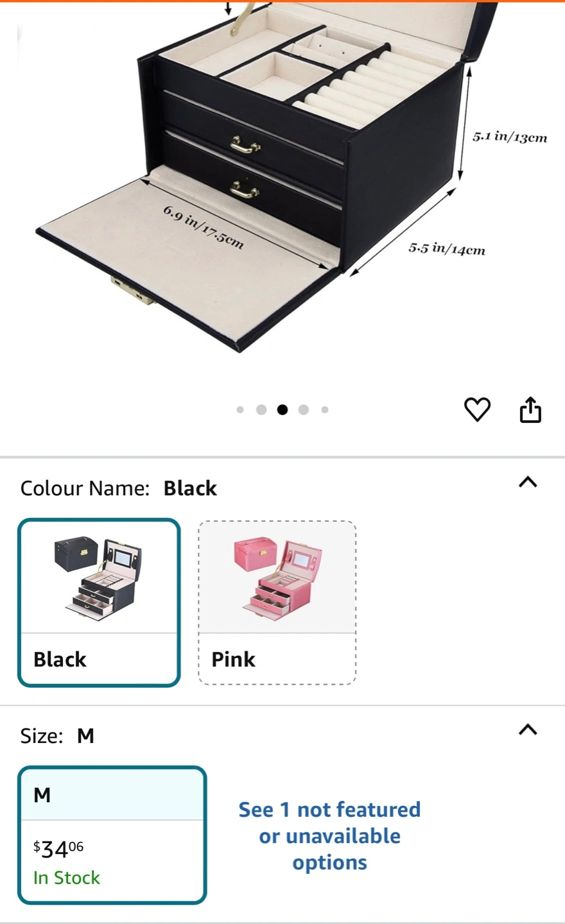Click the Colour Name: Black header
Screen dimensions: 565x924
[119, 488]
